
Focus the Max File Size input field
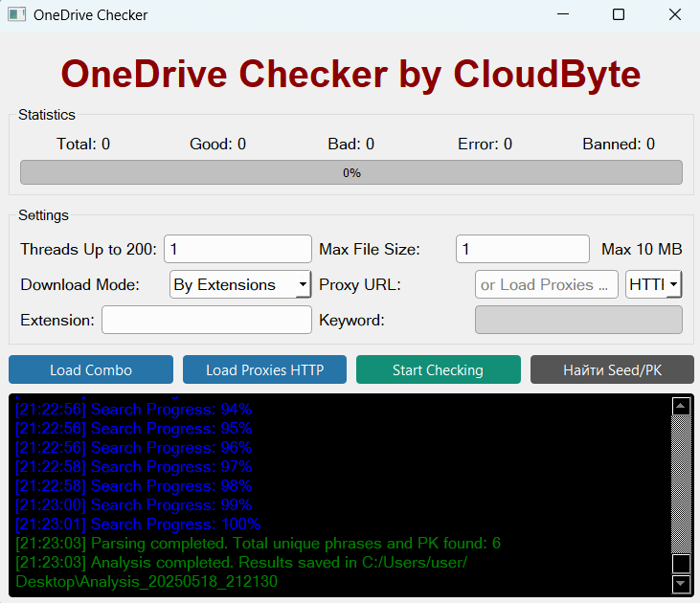523,249
